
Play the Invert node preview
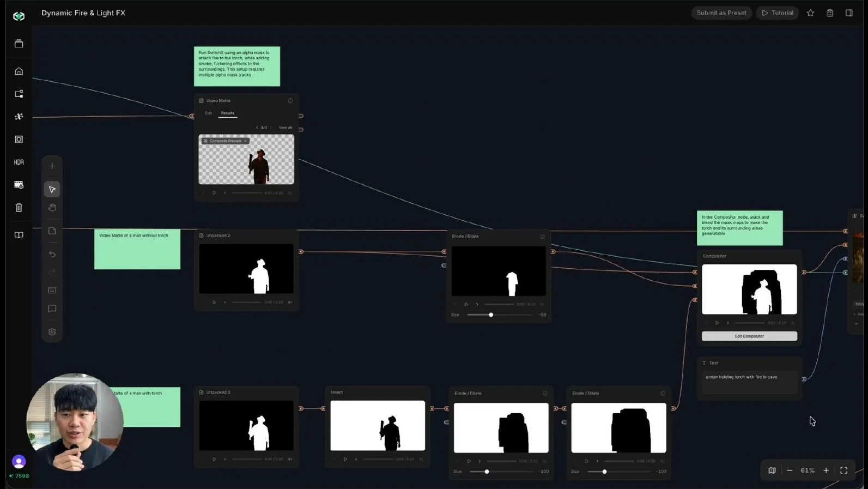[x=345, y=460]
